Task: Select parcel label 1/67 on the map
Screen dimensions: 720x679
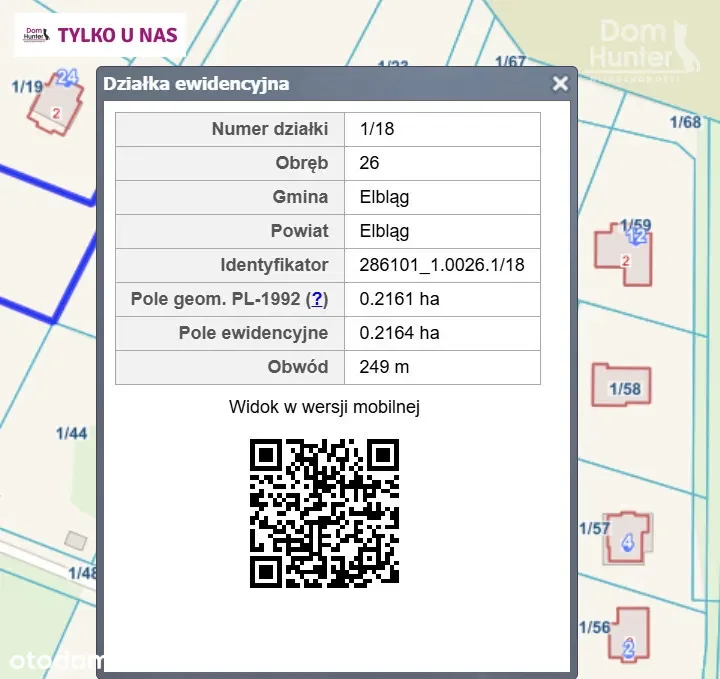Action: 510,62
